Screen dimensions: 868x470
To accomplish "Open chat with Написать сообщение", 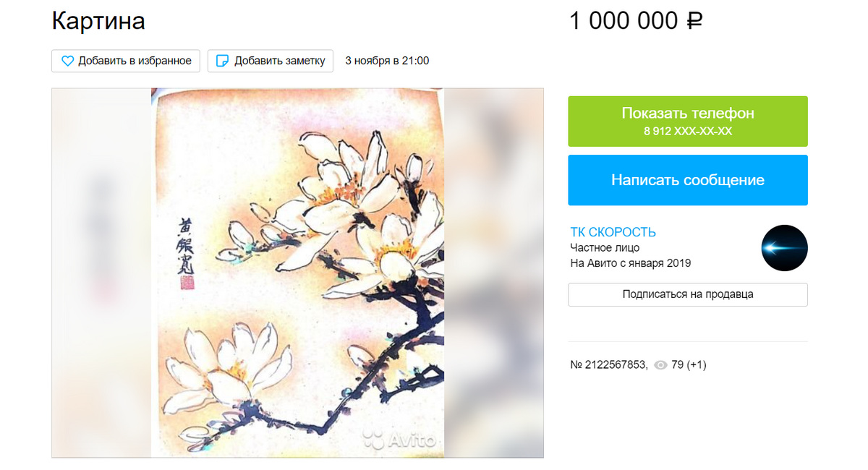I will point(688,180).
